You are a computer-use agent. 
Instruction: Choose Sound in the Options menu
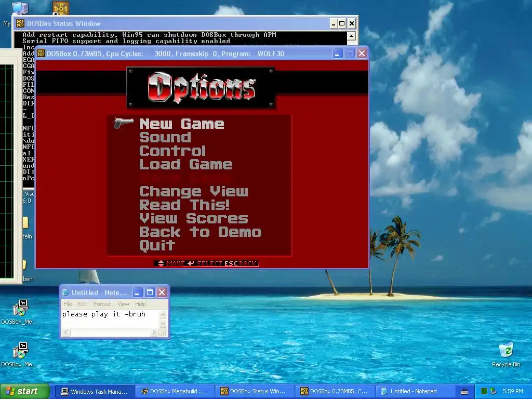pos(165,137)
